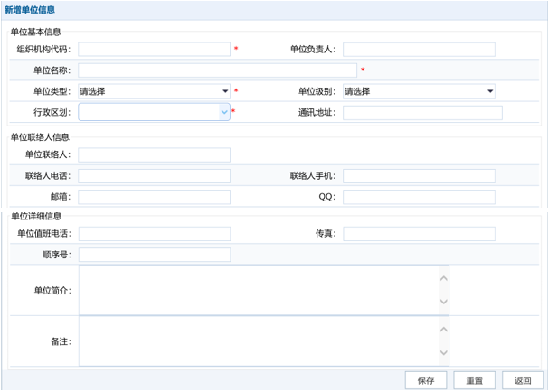
Task: Click the 保存 button
Action: tap(426, 380)
